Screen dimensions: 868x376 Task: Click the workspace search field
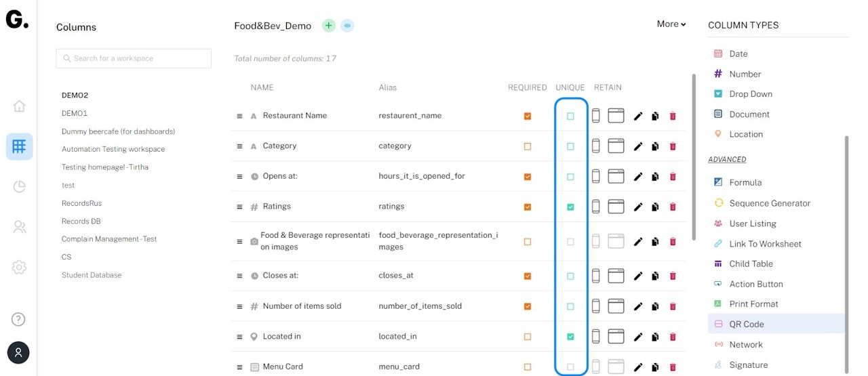pyautogui.click(x=134, y=58)
